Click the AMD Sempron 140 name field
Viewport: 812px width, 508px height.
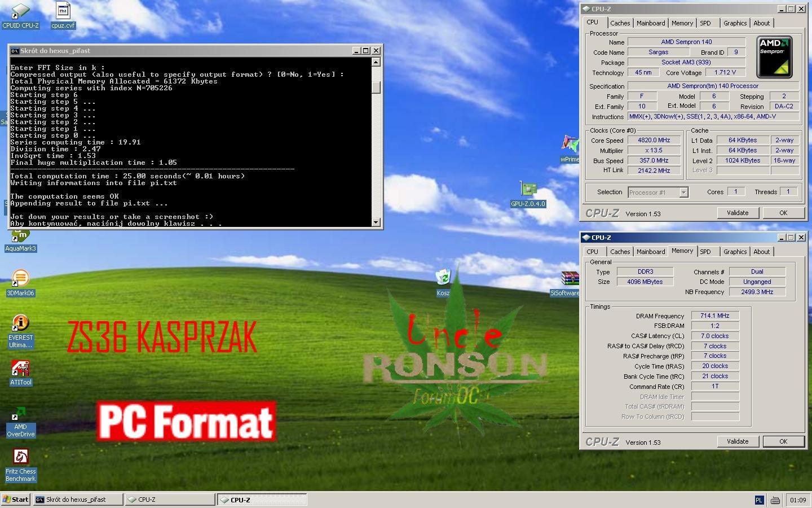tap(686, 42)
